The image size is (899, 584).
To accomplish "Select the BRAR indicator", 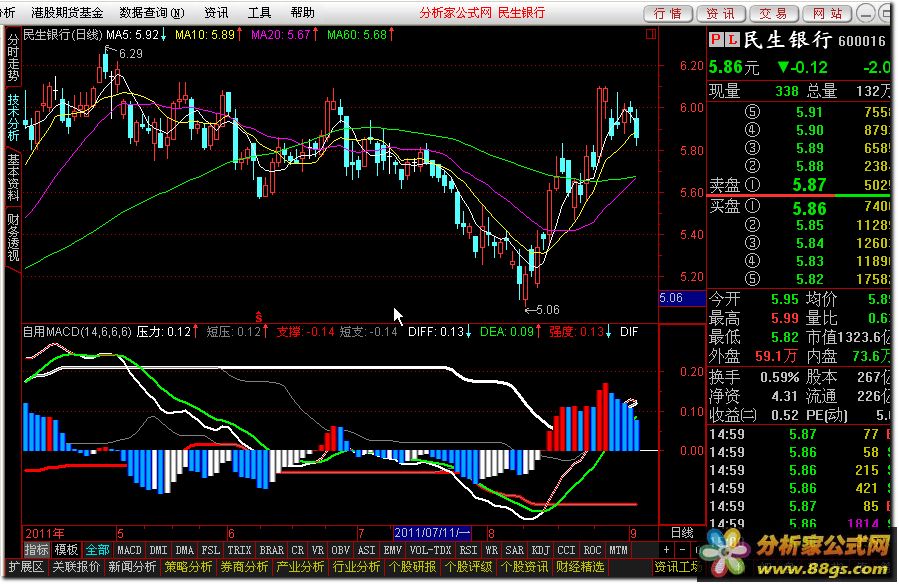I will click(272, 550).
